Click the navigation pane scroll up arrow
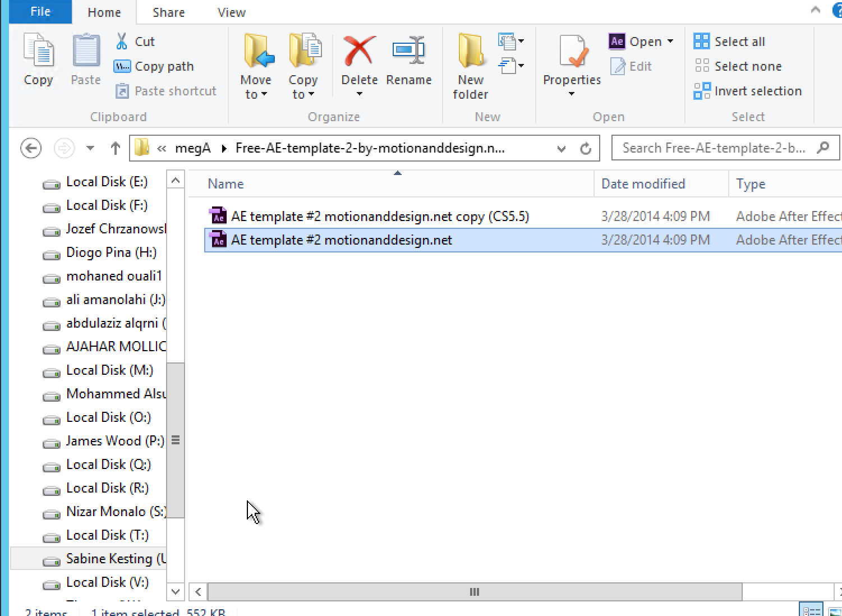Image resolution: width=842 pixels, height=616 pixels. point(176,181)
